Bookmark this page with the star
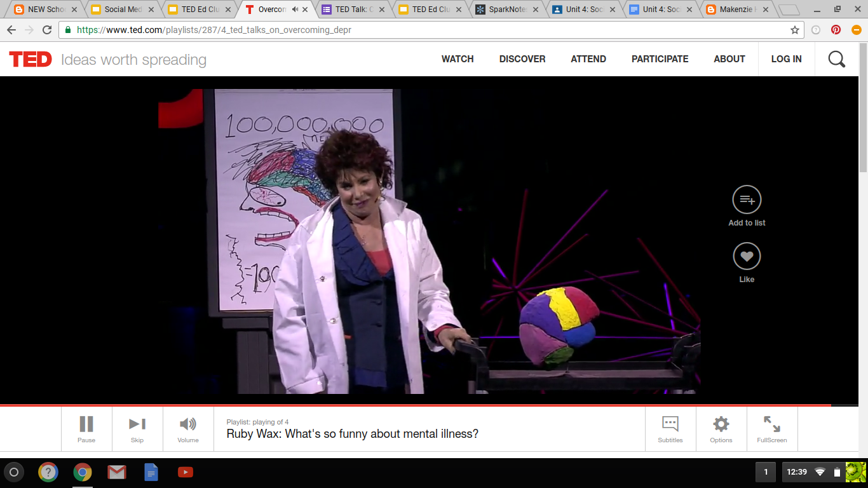This screenshot has width=868, height=488. click(x=796, y=29)
